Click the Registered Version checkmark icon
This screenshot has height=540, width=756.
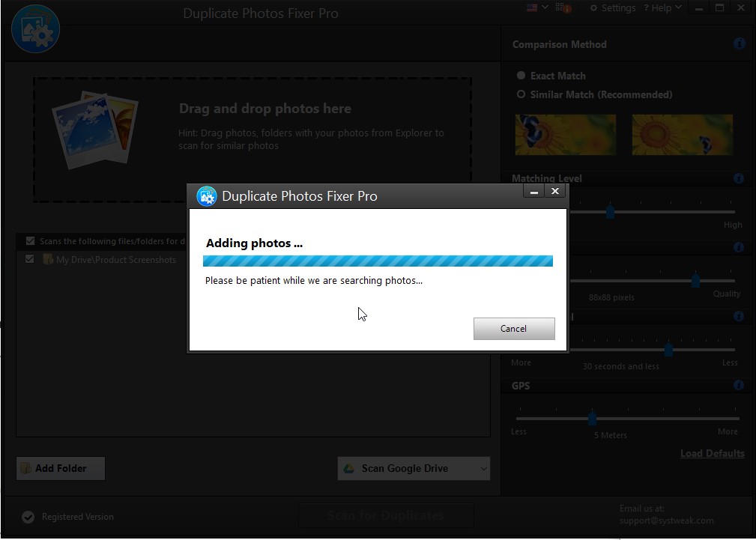click(28, 516)
